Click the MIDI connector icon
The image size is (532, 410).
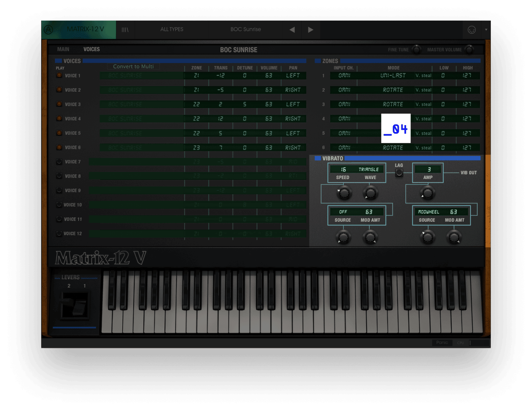[472, 30]
